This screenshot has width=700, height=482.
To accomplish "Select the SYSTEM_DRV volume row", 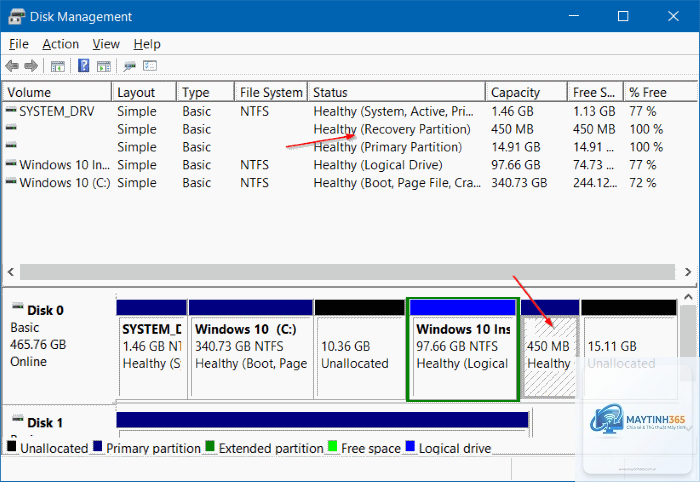I will coord(349,111).
